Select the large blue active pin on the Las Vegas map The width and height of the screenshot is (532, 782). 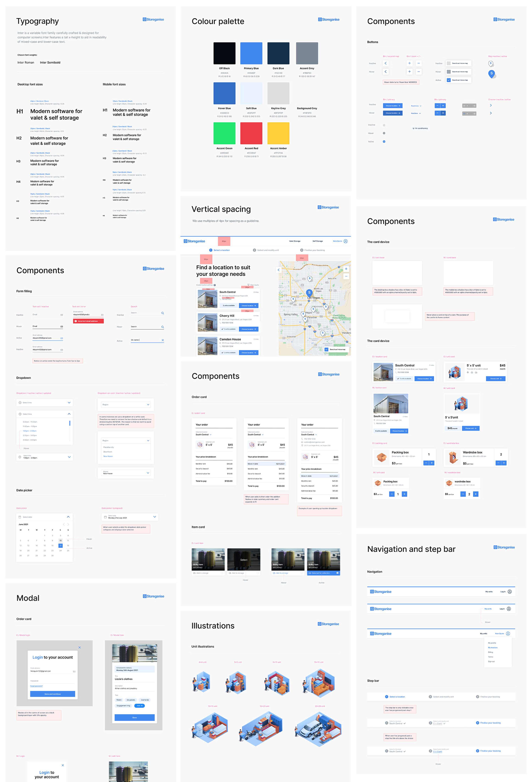[x=309, y=293]
